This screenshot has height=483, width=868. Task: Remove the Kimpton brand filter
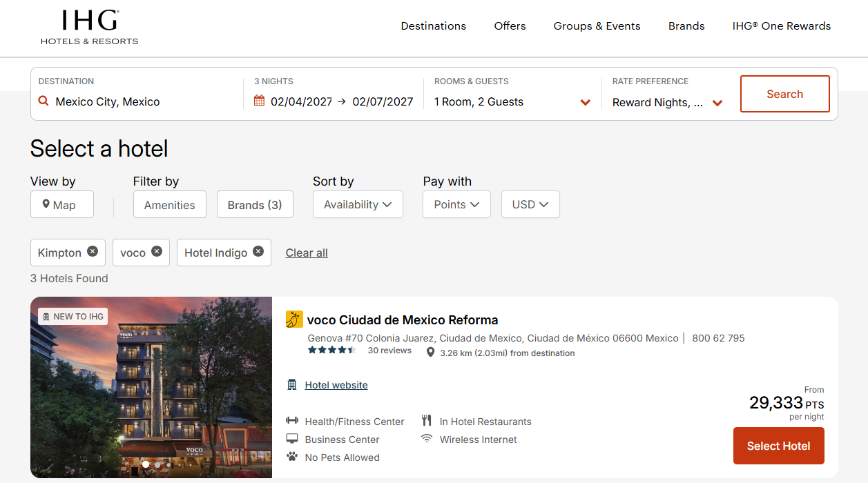93,251
